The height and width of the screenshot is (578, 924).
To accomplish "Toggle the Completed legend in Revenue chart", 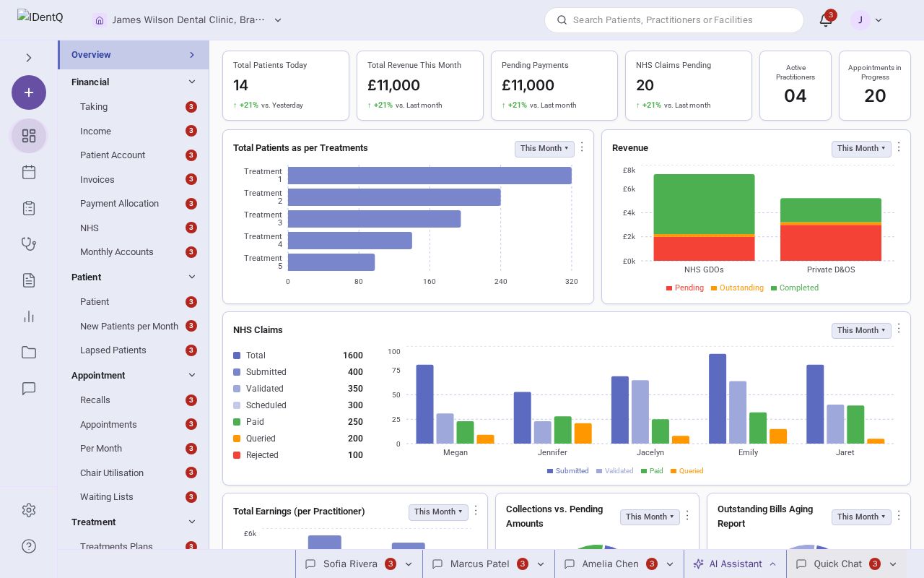I will click(794, 288).
